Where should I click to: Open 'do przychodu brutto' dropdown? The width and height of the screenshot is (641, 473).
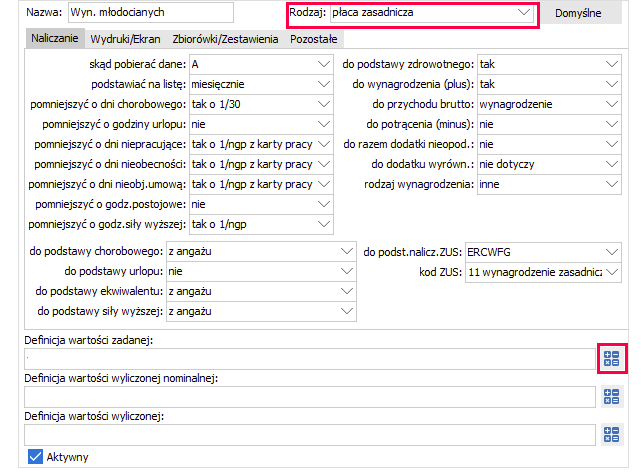pos(549,104)
